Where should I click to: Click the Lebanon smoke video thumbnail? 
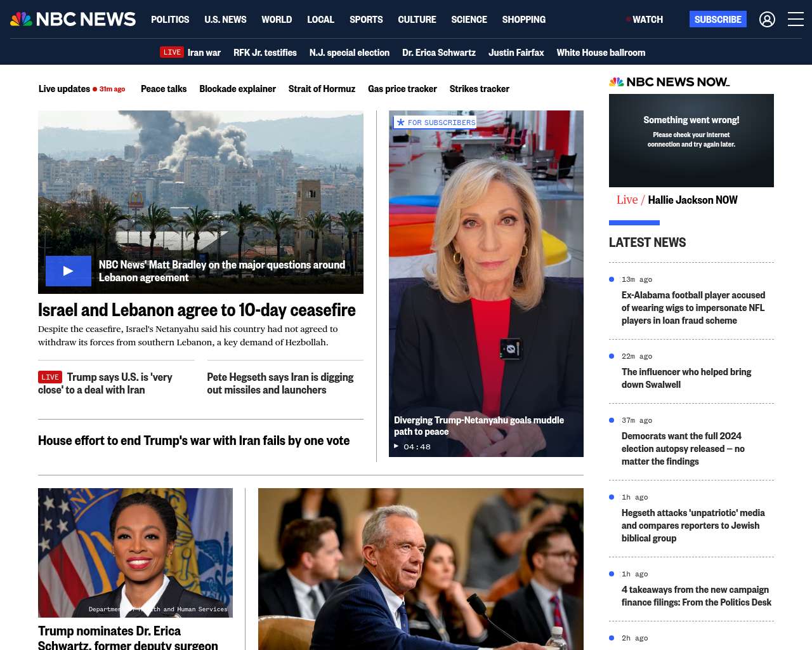tap(200, 202)
